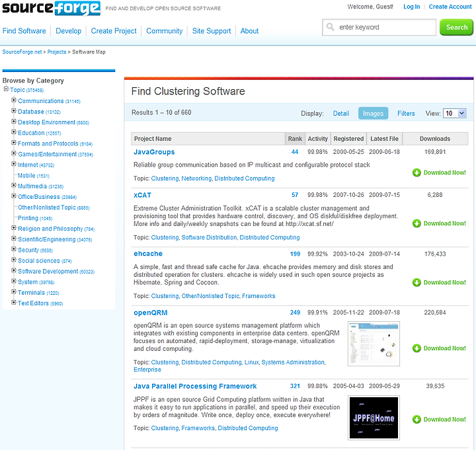The height and width of the screenshot is (450, 476).
Task: Click the magnifier icon in search box
Action: tap(331, 27)
